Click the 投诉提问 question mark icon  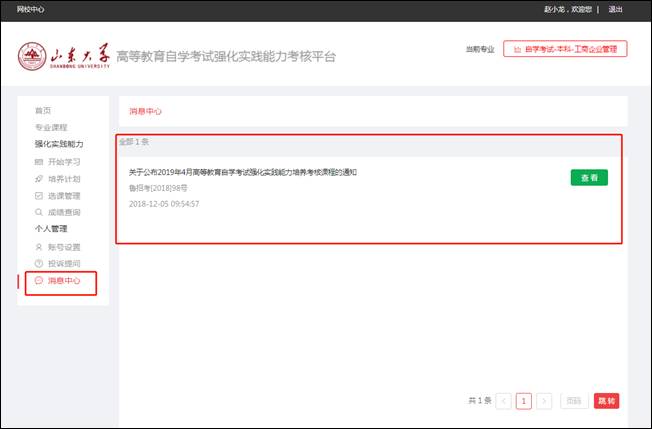tap(39, 263)
